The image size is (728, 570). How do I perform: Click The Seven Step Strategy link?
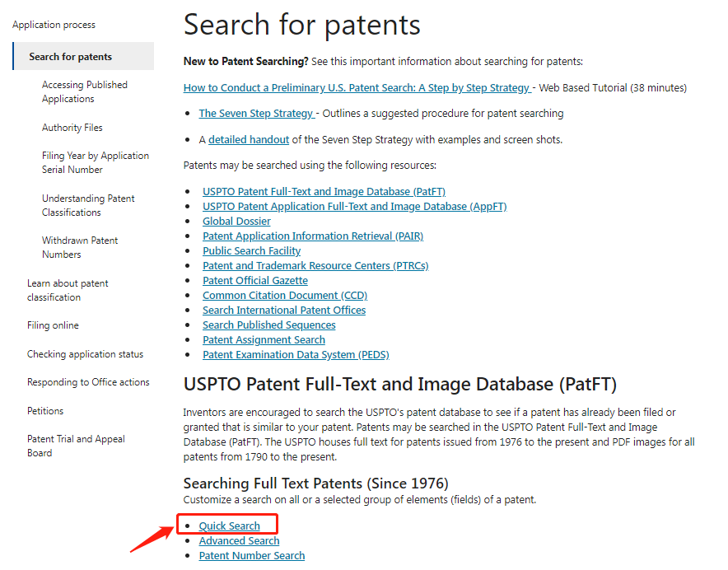256,113
